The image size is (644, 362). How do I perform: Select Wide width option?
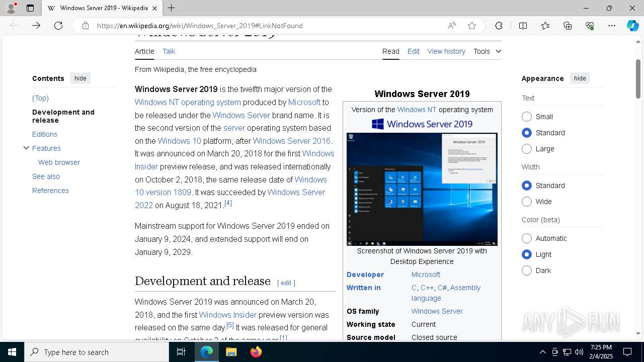pyautogui.click(x=527, y=202)
